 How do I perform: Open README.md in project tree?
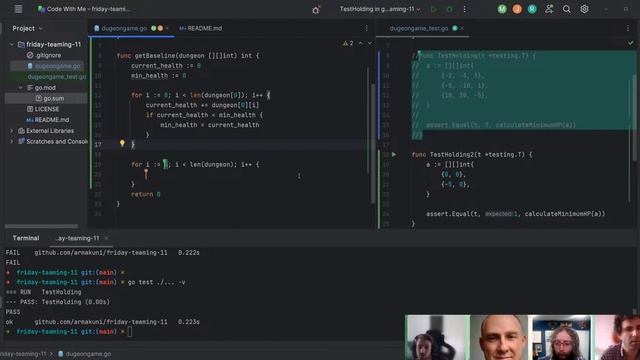pyautogui.click(x=47, y=120)
